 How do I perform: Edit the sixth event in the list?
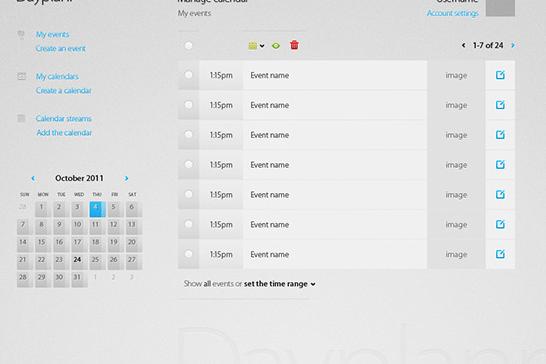pyautogui.click(x=500, y=224)
